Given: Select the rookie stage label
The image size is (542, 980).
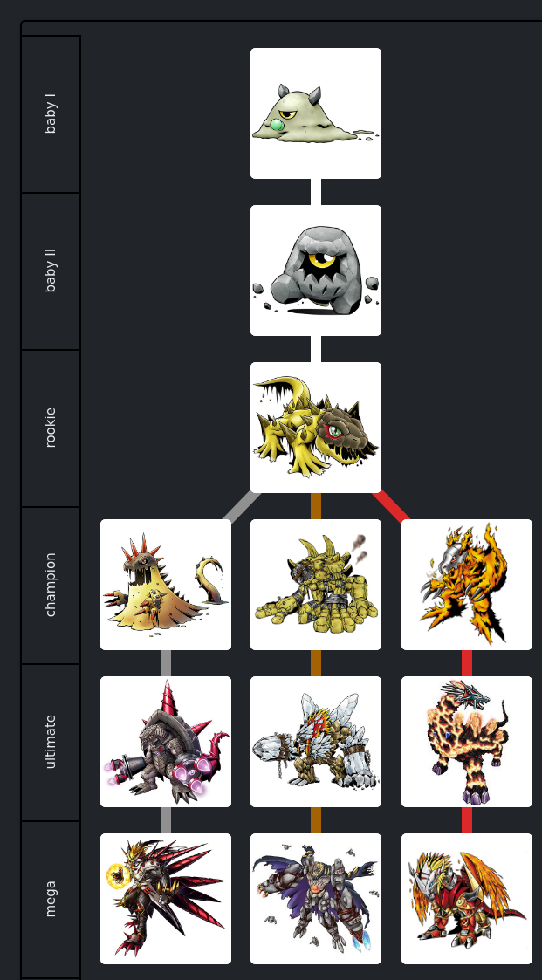Looking at the screenshot, I should [51, 428].
